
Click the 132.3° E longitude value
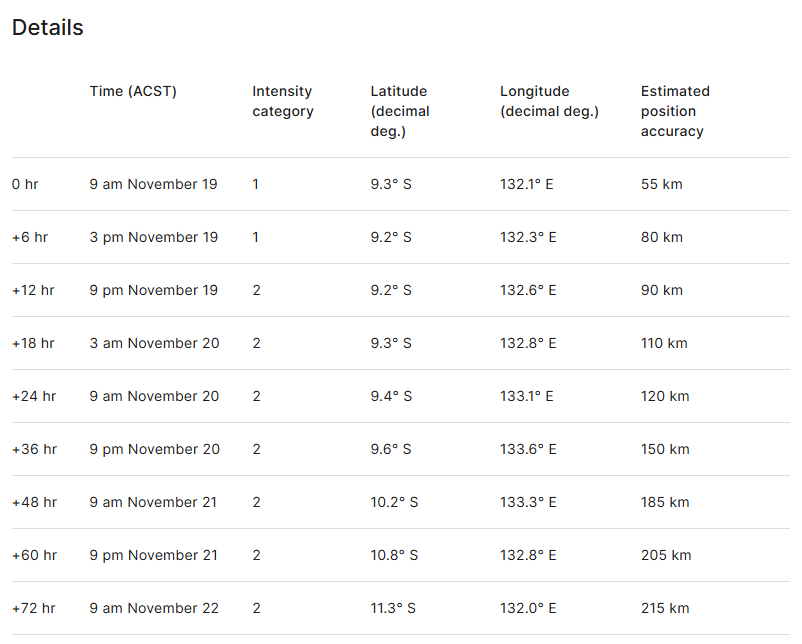528,237
